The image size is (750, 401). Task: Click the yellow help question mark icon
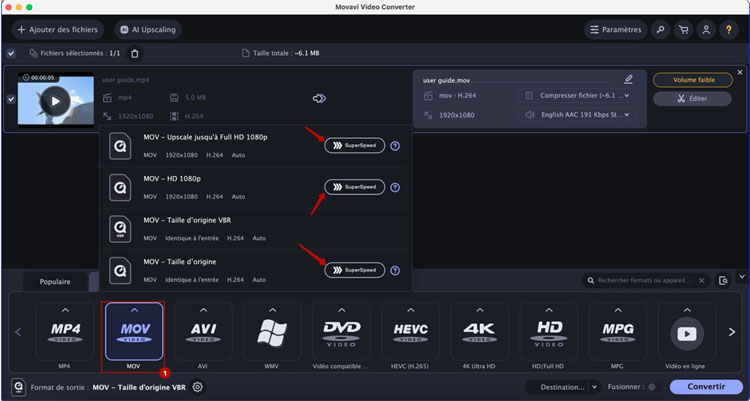[x=729, y=30]
